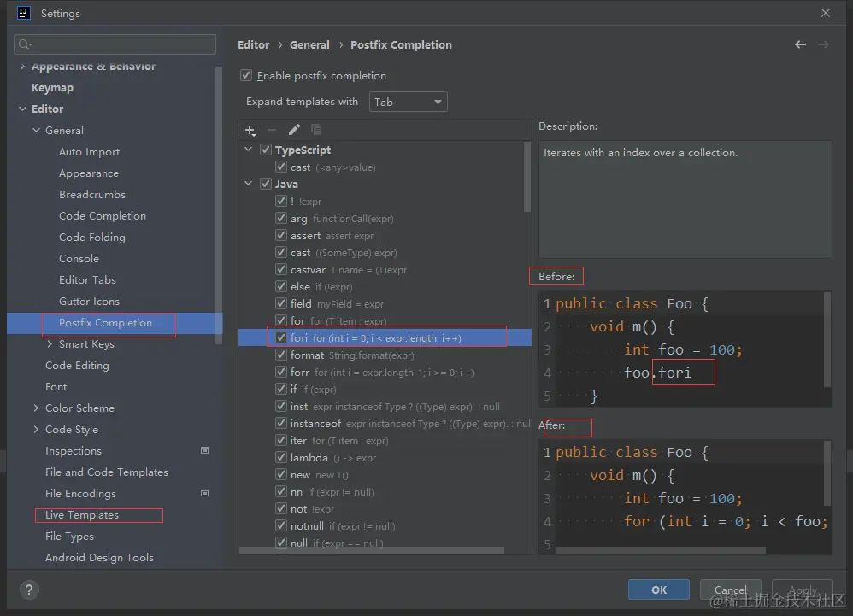Image resolution: width=853 pixels, height=616 pixels.
Task: Toggle the castvar template checkbox
Action: (280, 269)
